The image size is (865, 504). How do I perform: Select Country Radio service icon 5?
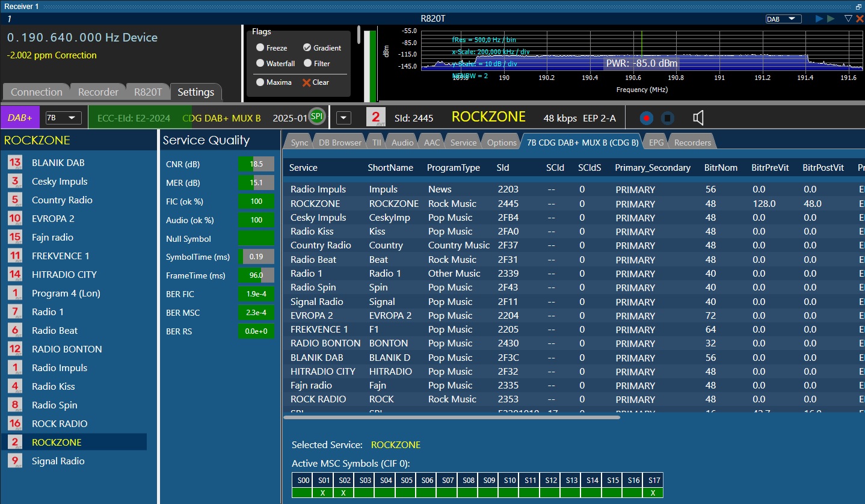[15, 200]
